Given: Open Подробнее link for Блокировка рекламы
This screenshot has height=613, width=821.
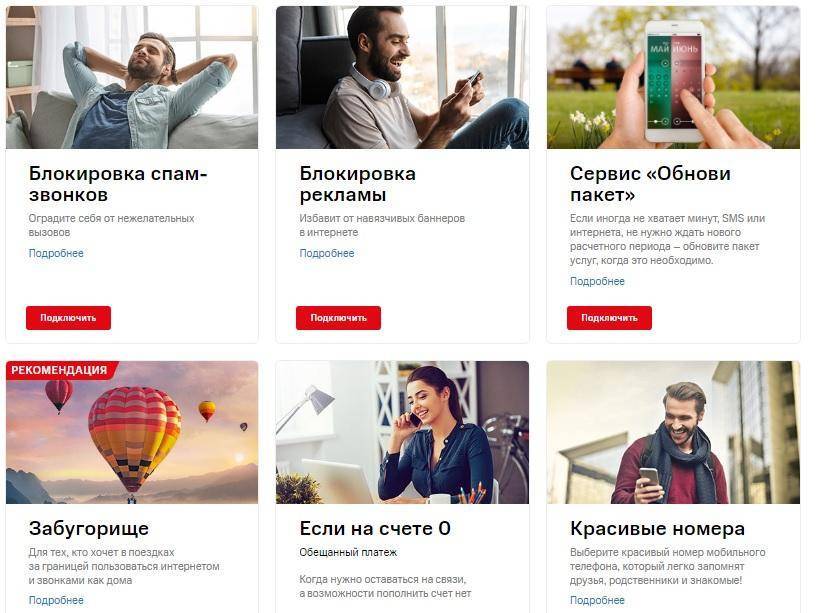Looking at the screenshot, I should click(x=327, y=253).
